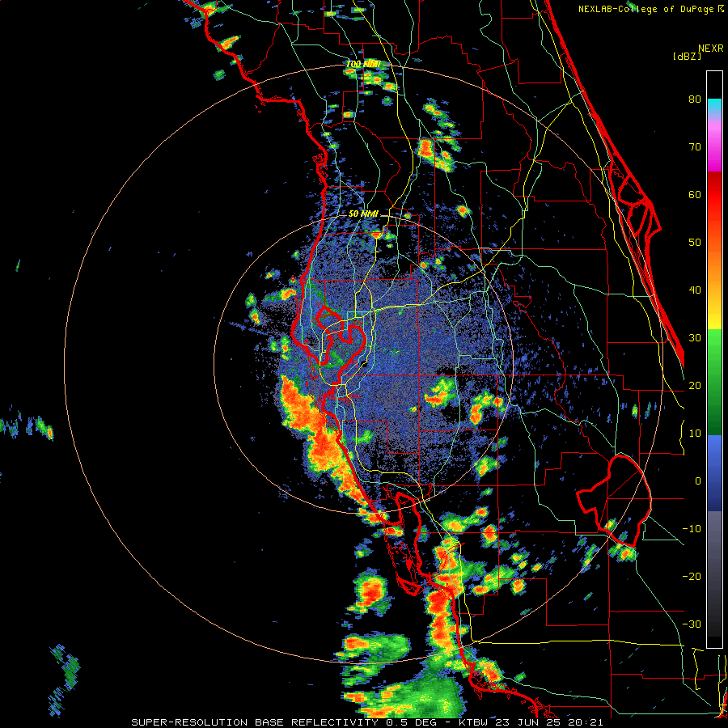
Task: Select the 60 value on the dBZ scale
Action: [x=695, y=194]
